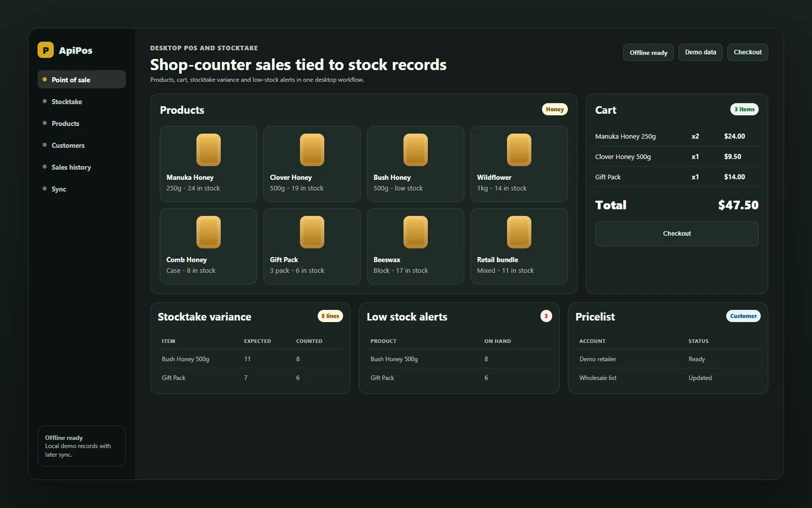
Task: Click the Honey filter badge
Action: pyautogui.click(x=555, y=110)
